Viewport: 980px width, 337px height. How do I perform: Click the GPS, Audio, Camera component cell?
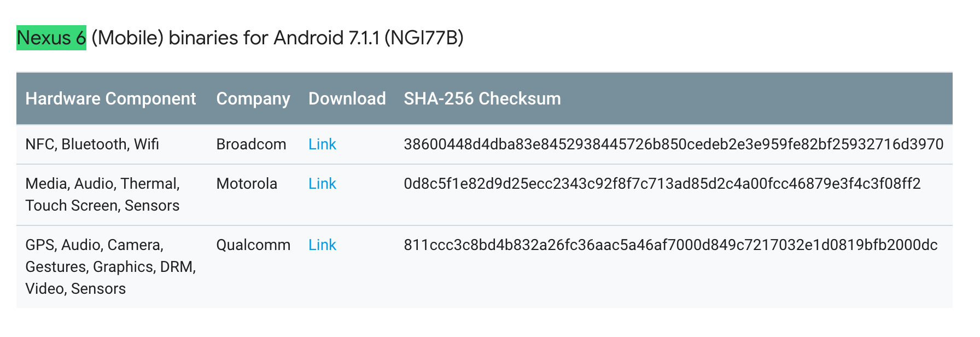coord(110,266)
